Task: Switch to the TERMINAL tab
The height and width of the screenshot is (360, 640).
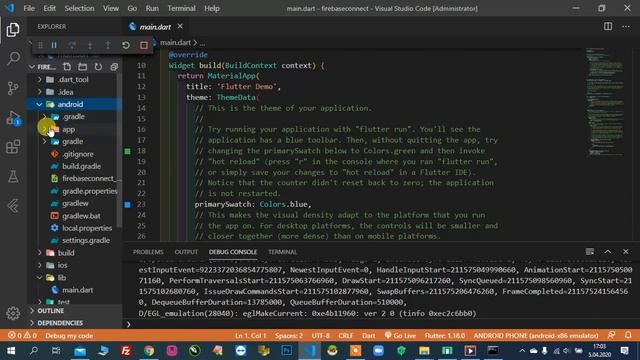Action: pos(282,252)
